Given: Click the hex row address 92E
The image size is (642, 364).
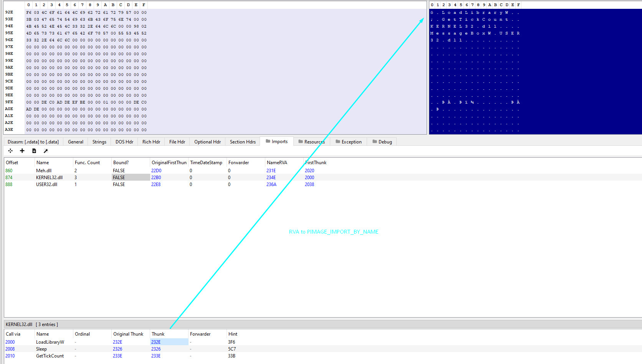Looking at the screenshot, I should (9, 12).
